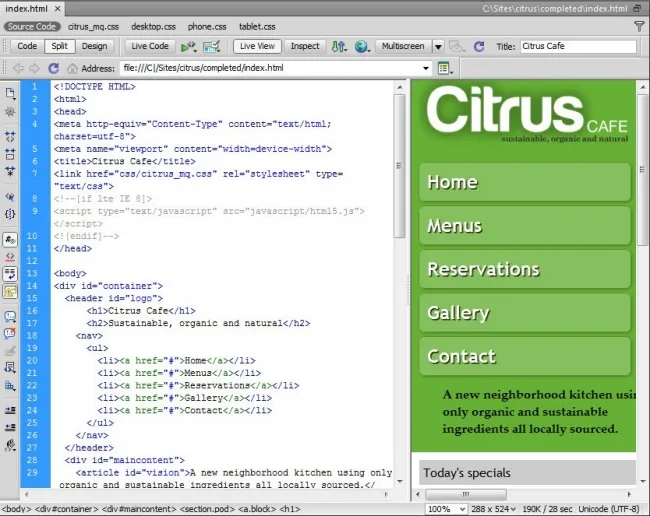Viewport: 650px width, 516px height.
Task: Open the citrus_mq.css related file
Action: (93, 27)
